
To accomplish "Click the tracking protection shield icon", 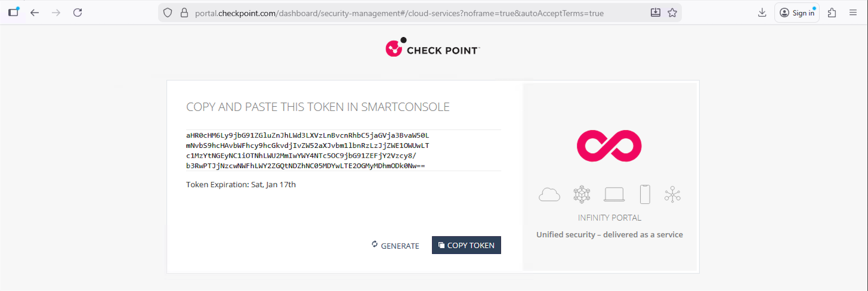I will coord(168,13).
